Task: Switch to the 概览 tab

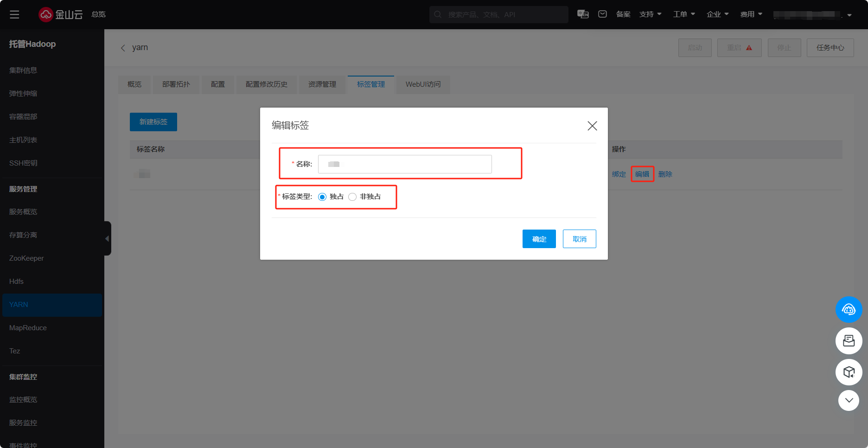Action: (x=134, y=84)
